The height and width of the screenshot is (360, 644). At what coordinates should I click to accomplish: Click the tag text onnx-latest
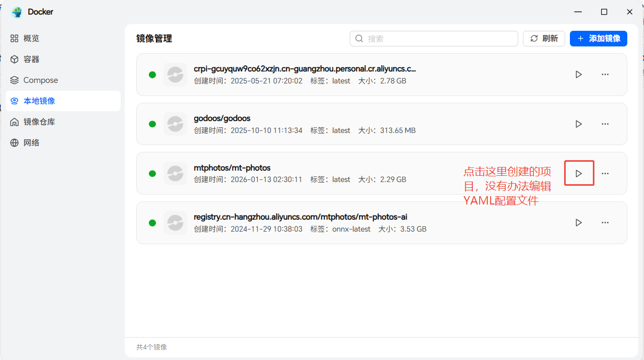pos(351,229)
